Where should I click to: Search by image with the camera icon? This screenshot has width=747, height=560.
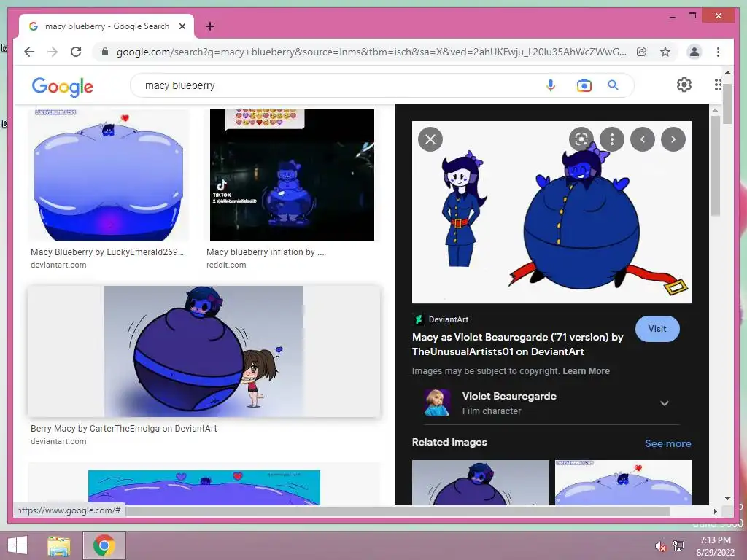click(x=584, y=85)
